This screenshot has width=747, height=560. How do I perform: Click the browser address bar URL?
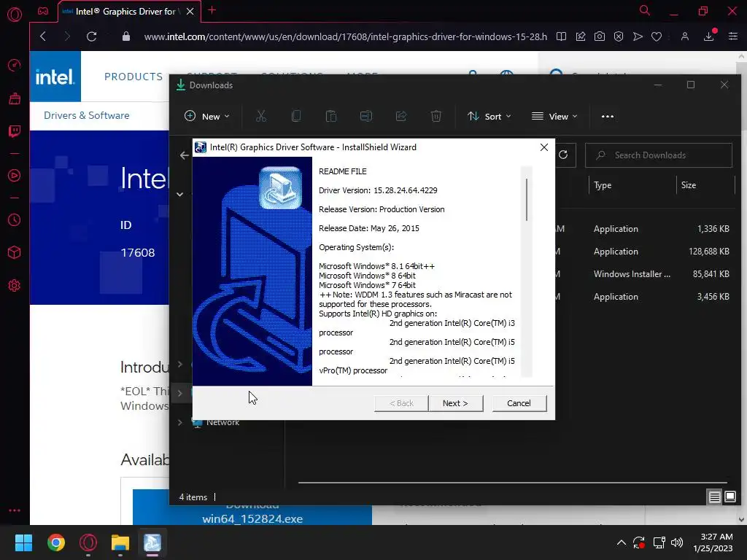(x=345, y=36)
